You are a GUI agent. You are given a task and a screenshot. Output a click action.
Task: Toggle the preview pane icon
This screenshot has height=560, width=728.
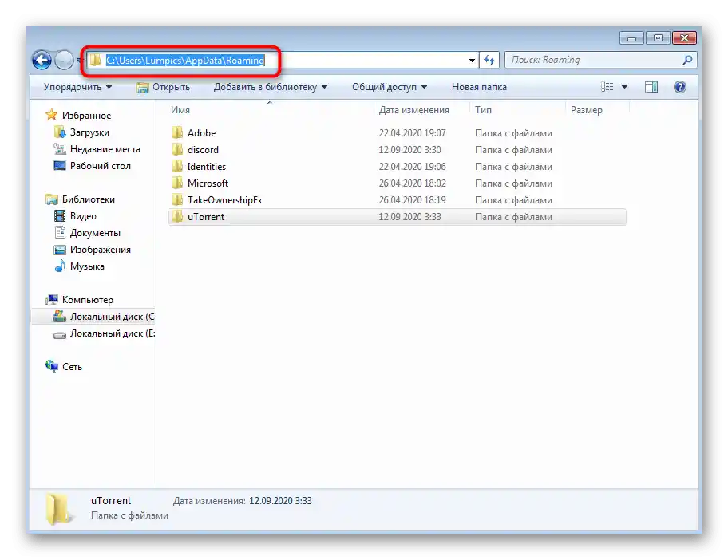coord(651,87)
